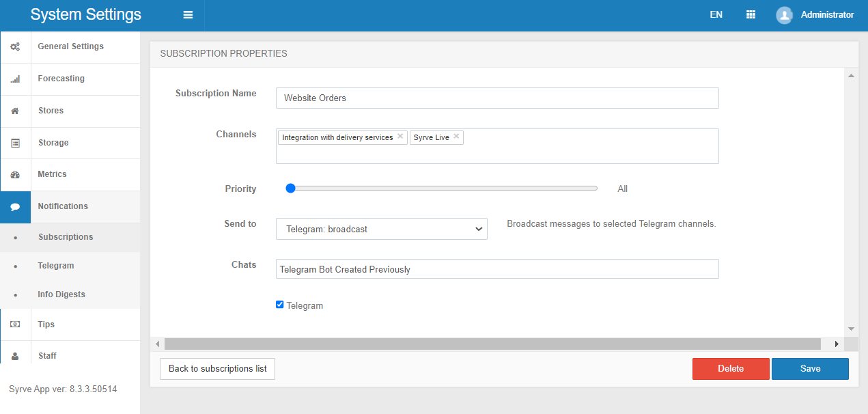The width and height of the screenshot is (868, 414).
Task: Open Info Digests submenu item
Action: click(x=61, y=294)
